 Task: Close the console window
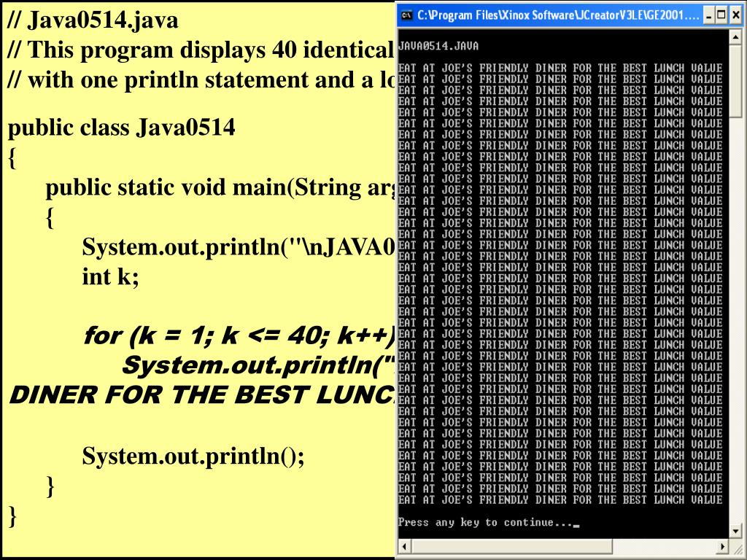click(x=736, y=15)
